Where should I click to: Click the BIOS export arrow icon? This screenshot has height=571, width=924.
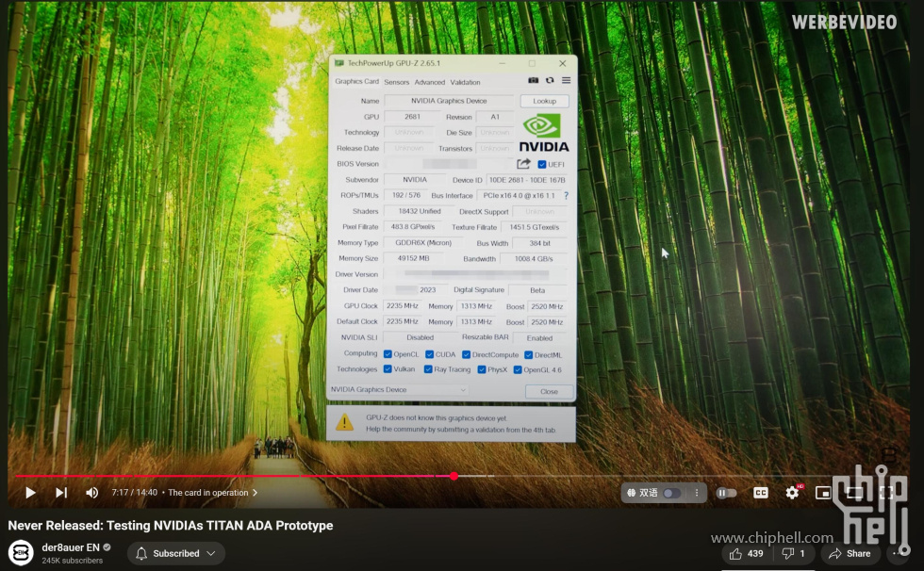pyautogui.click(x=523, y=164)
